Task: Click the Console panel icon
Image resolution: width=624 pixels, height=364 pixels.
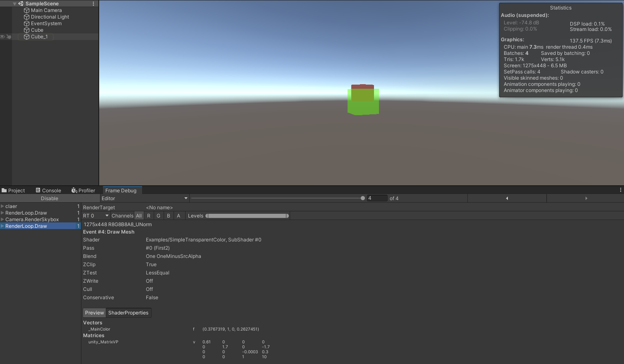Action: click(39, 190)
